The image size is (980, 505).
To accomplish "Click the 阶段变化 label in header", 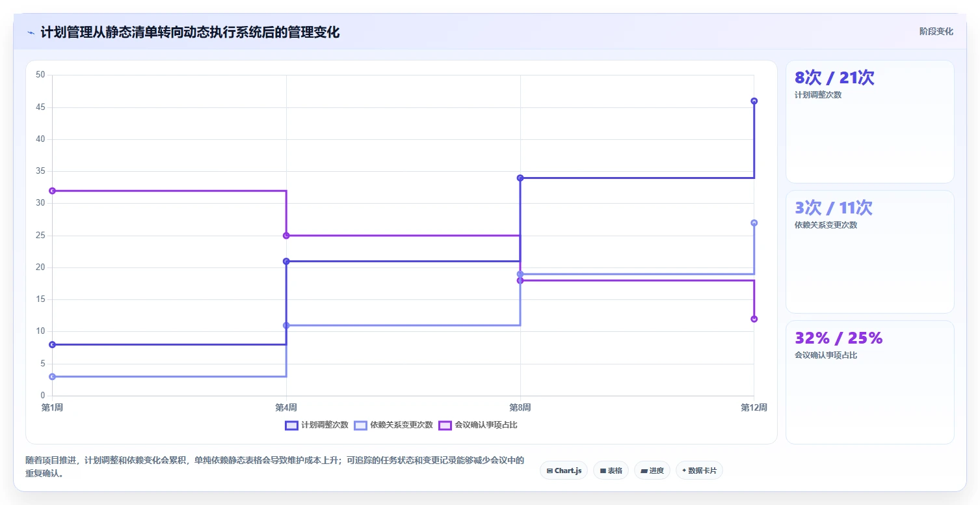I will (936, 31).
